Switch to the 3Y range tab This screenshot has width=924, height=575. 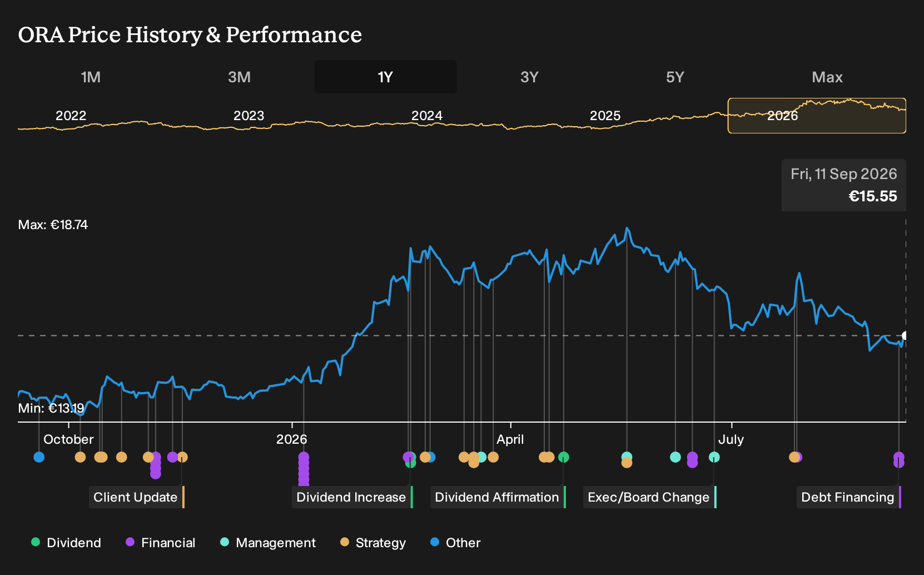pyautogui.click(x=529, y=77)
